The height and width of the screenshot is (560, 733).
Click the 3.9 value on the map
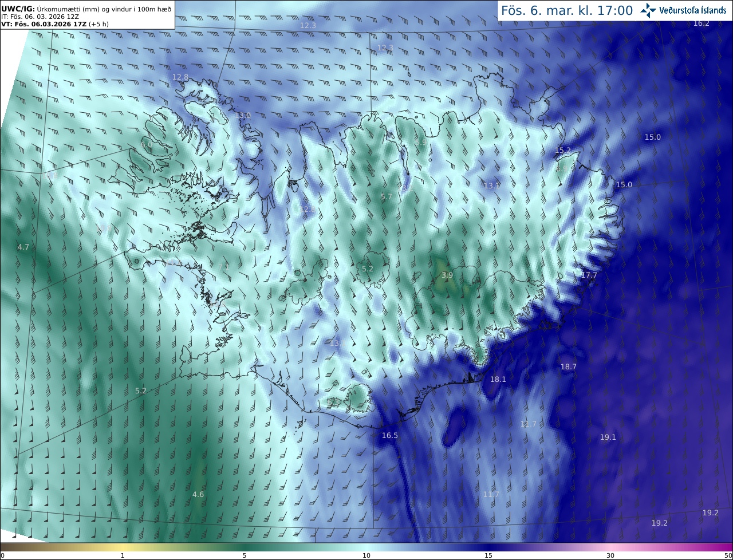pos(447,275)
